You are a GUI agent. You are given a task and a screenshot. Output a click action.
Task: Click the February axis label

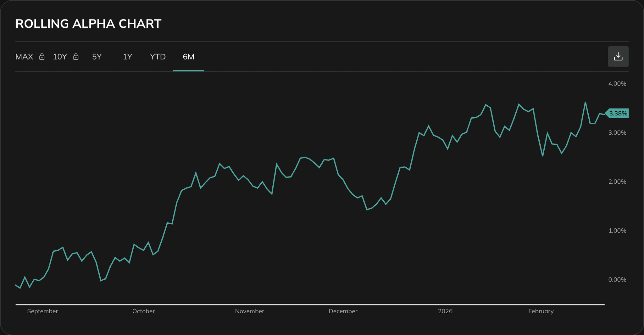[541, 311]
